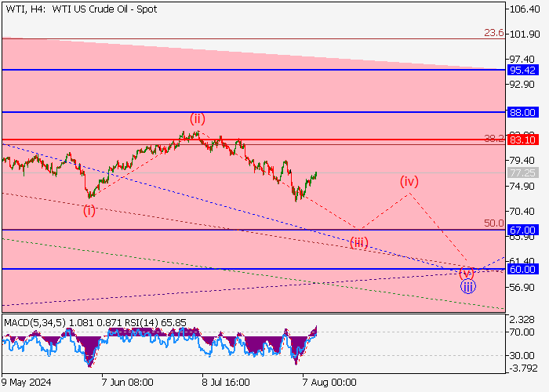The height and width of the screenshot is (392, 549).
Task: Click the RSI(14) 65.85 indicator text
Action: [155, 323]
